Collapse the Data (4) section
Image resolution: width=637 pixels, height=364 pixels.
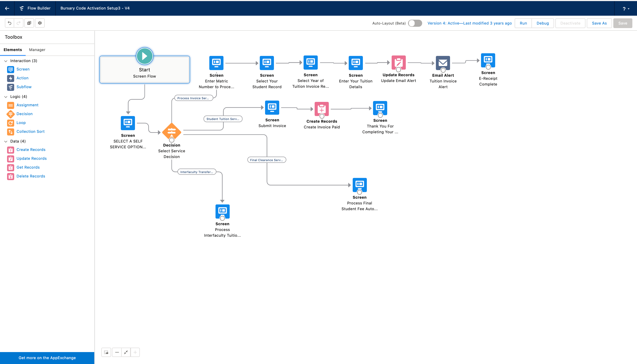pos(6,141)
